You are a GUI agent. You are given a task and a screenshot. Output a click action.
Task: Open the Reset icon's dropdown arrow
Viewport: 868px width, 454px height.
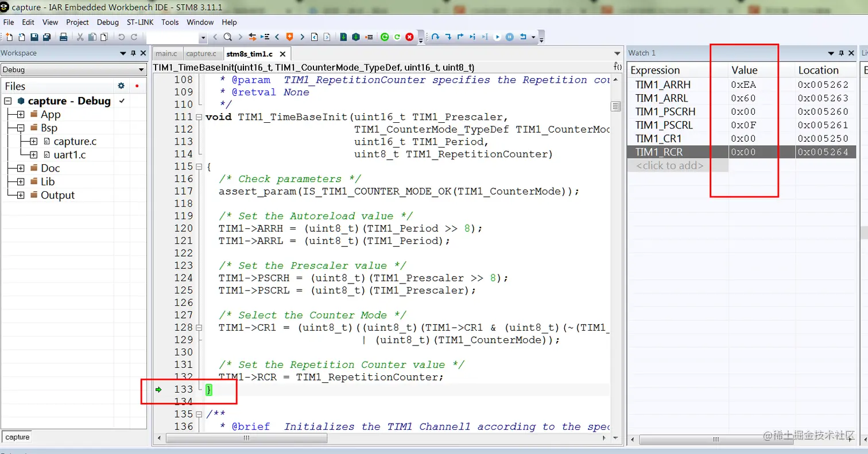click(533, 37)
